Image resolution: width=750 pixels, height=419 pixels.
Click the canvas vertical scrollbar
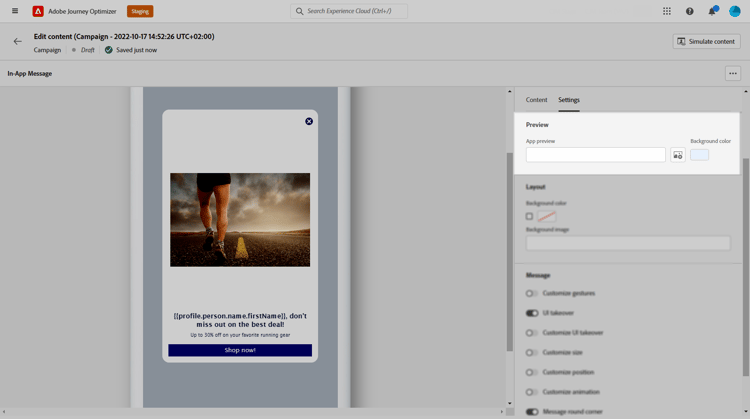509,252
